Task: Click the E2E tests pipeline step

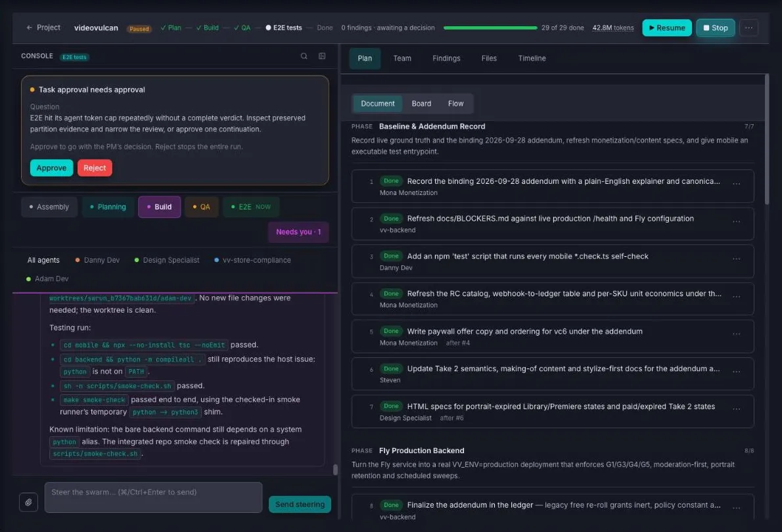Action: [x=283, y=28]
